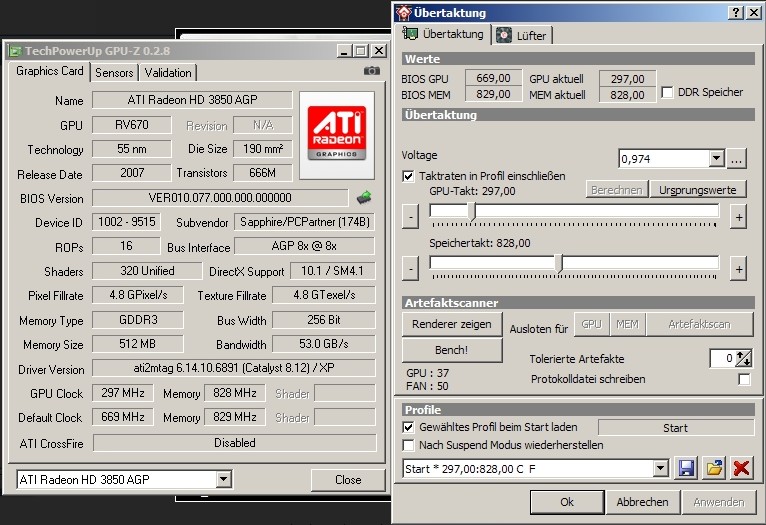Select the Übertaktung tab
This screenshot has height=525, width=766.
click(x=445, y=34)
